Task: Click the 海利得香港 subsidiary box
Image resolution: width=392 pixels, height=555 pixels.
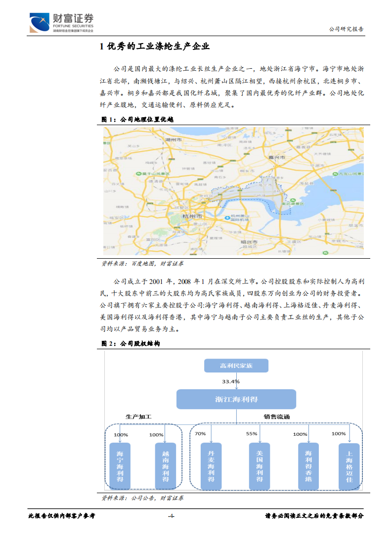Action: 308,466
